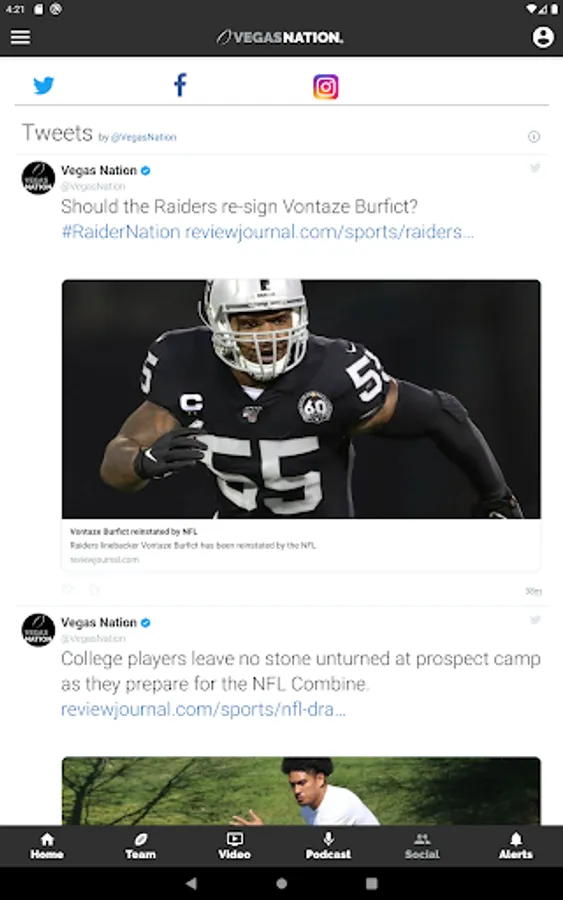Open the Podcast tab
The height and width of the screenshot is (900, 563).
[x=328, y=846]
